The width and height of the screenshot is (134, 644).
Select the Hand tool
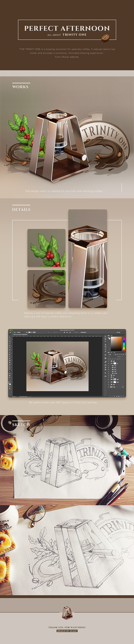10,376
